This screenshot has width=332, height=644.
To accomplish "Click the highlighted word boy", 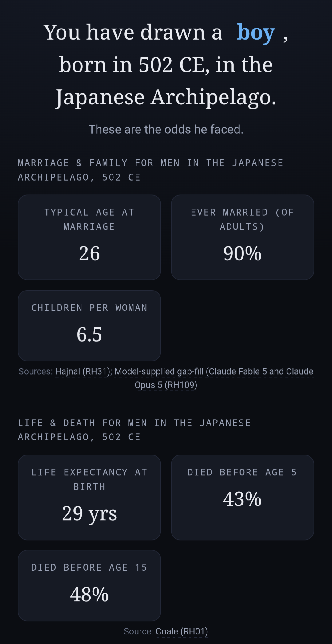I will (x=255, y=33).
